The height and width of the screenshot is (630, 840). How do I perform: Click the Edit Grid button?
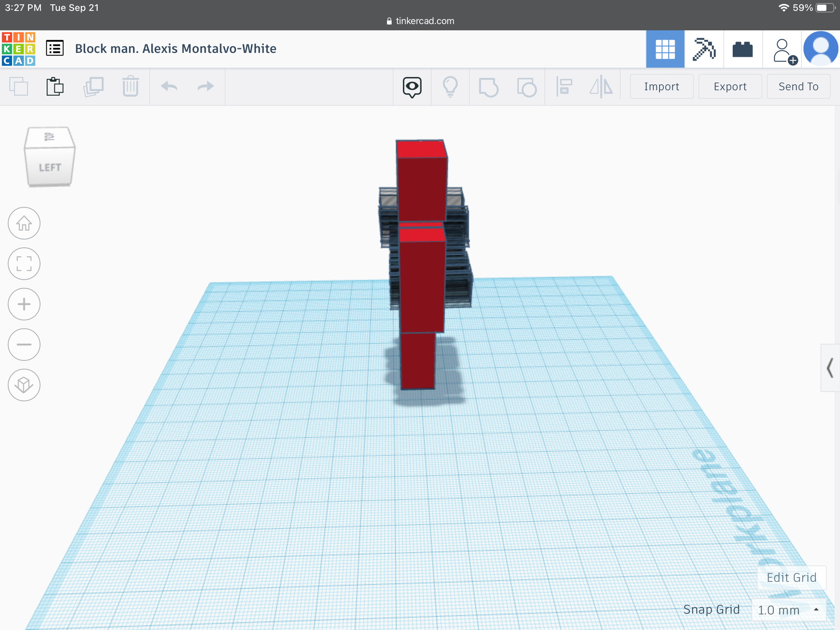[791, 577]
